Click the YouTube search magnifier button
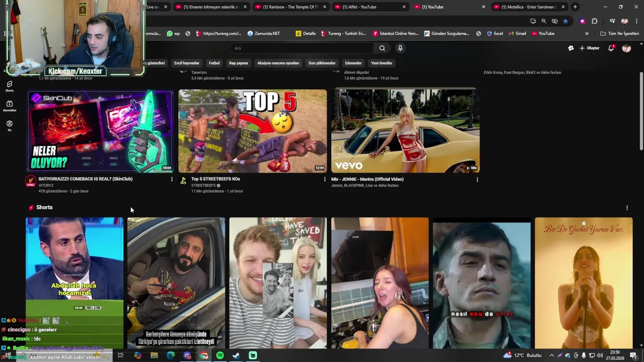644x362 pixels. pyautogui.click(x=382, y=48)
